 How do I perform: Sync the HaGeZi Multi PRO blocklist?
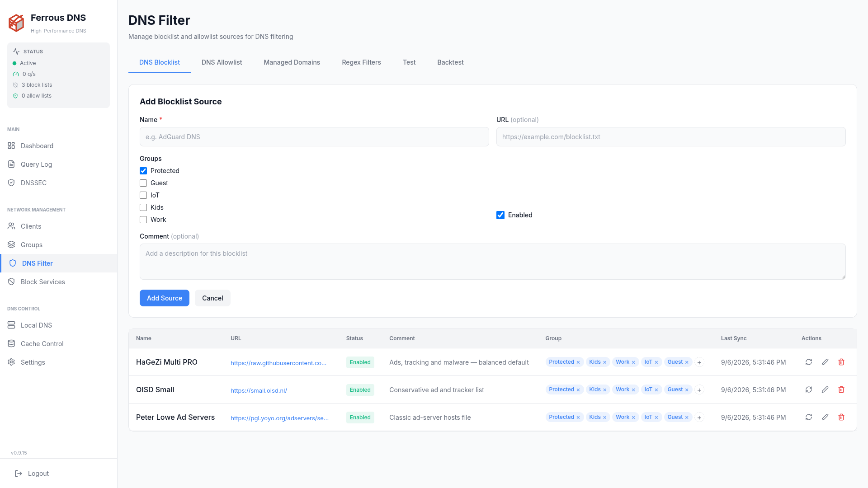[x=809, y=362]
